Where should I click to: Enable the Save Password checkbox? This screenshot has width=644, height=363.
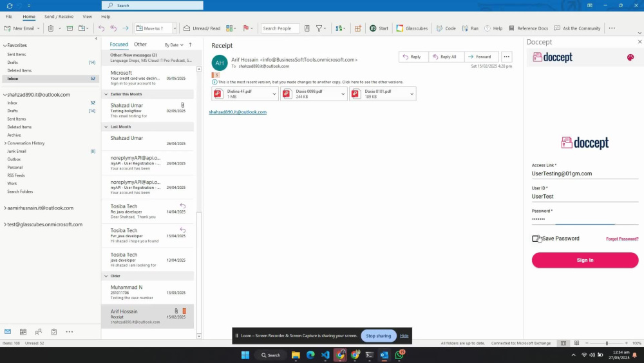coord(535,239)
